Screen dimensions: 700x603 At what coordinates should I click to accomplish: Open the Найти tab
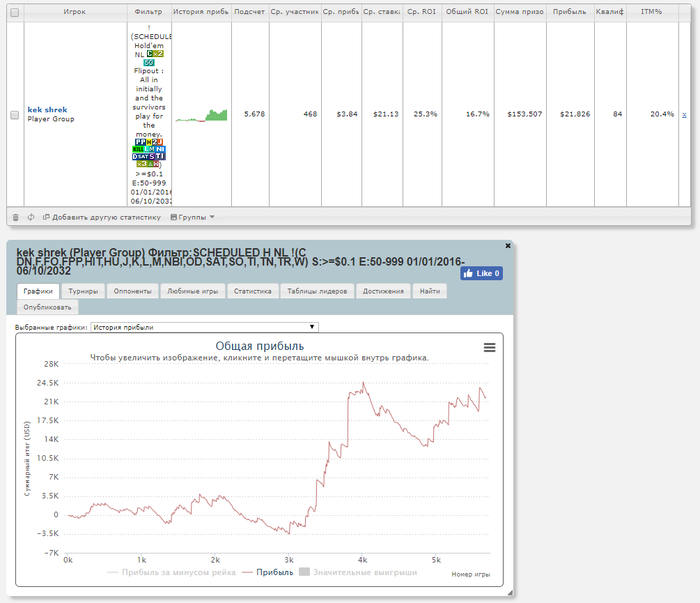click(x=430, y=291)
